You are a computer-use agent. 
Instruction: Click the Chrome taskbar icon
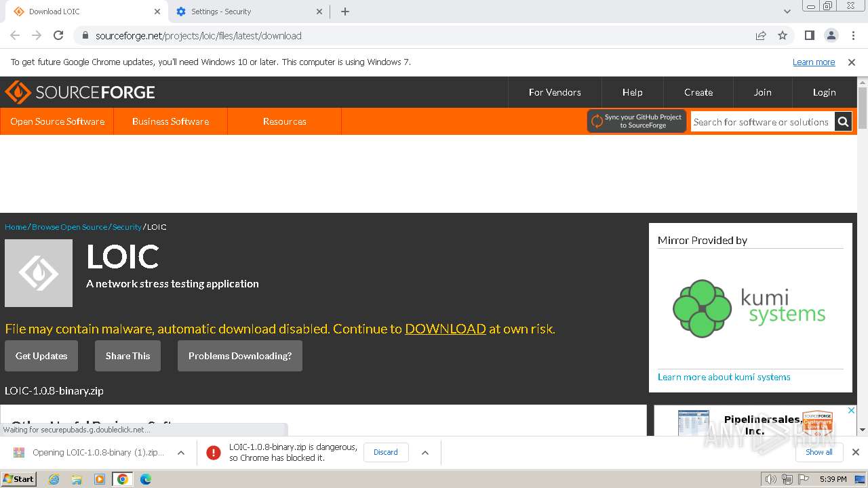[x=123, y=479]
